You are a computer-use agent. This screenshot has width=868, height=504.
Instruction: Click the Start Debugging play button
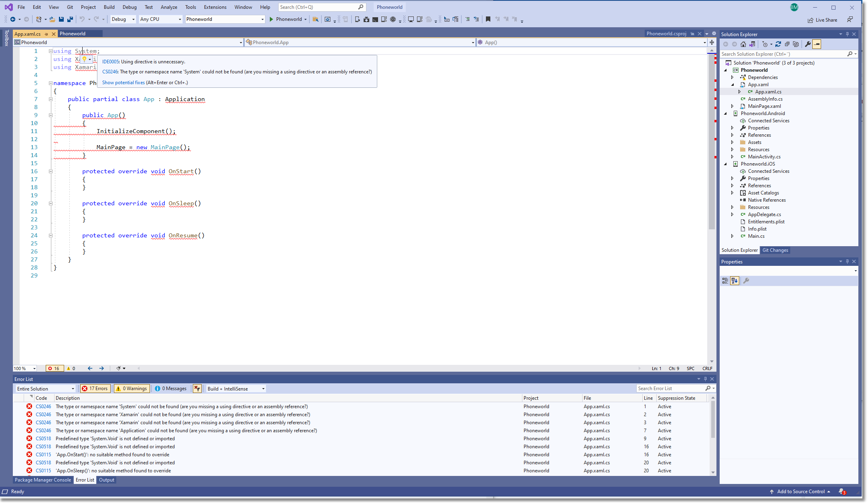click(x=272, y=19)
